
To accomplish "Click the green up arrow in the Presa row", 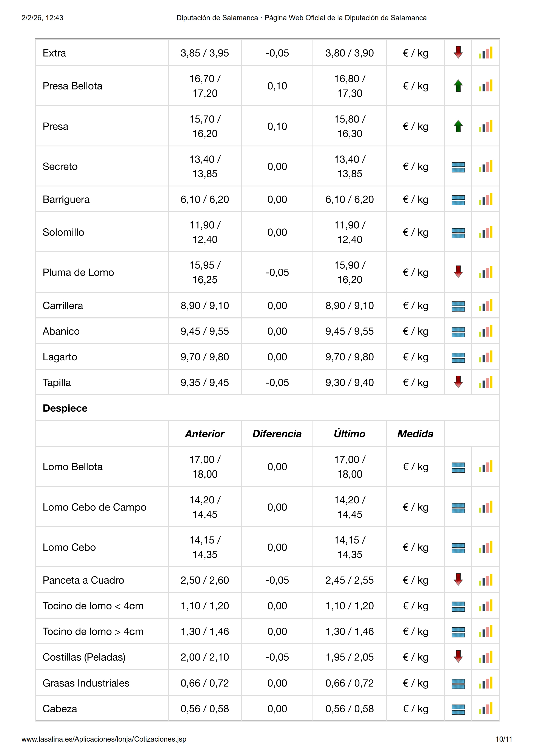I will (458, 126).
